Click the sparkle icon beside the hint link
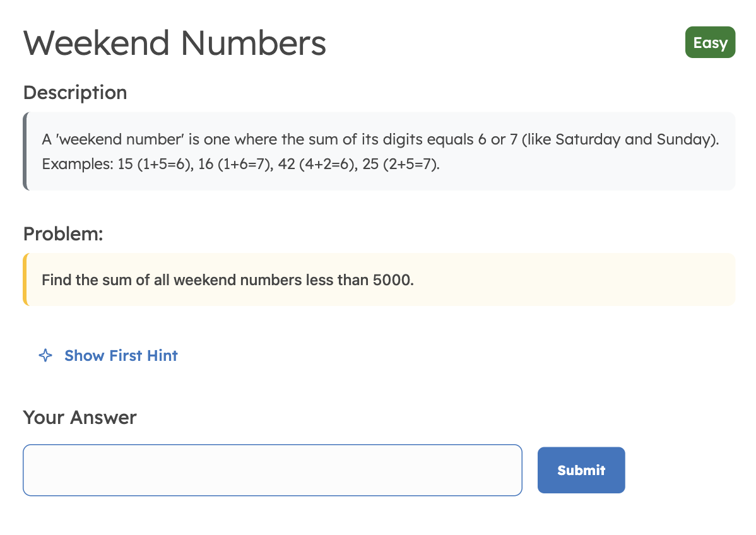The image size is (756, 535). pyautogui.click(x=45, y=356)
